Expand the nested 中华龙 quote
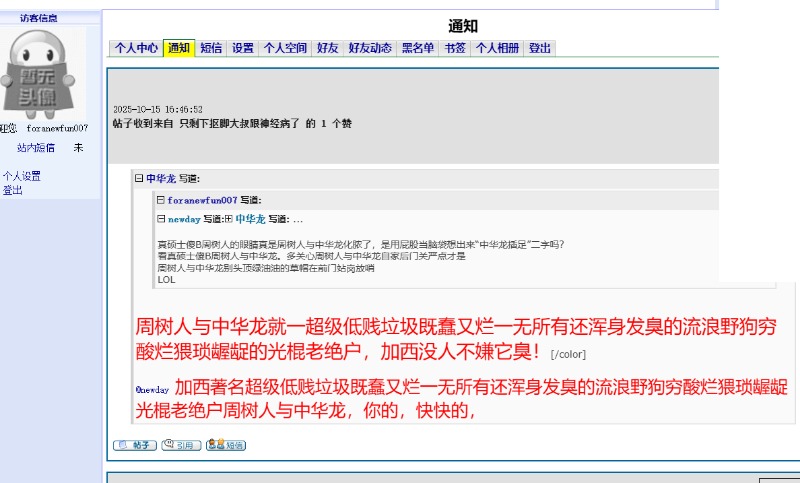The image size is (800, 483). pyautogui.click(x=228, y=219)
